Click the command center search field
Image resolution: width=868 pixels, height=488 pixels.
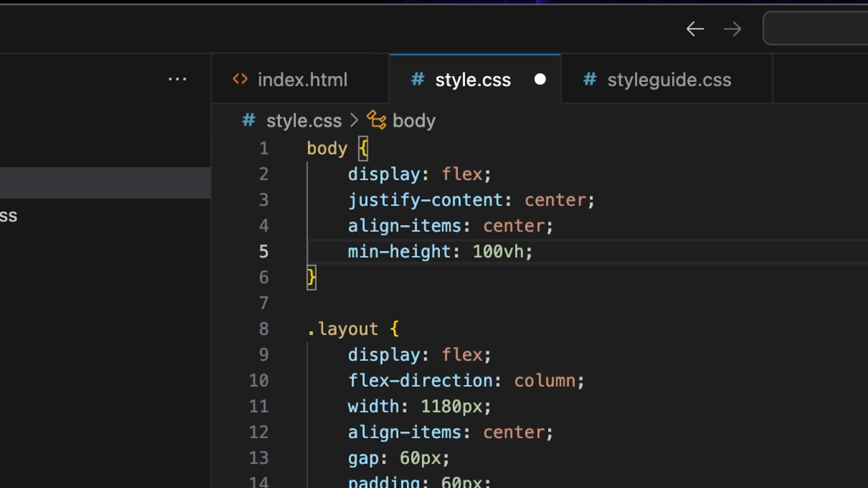tap(815, 28)
